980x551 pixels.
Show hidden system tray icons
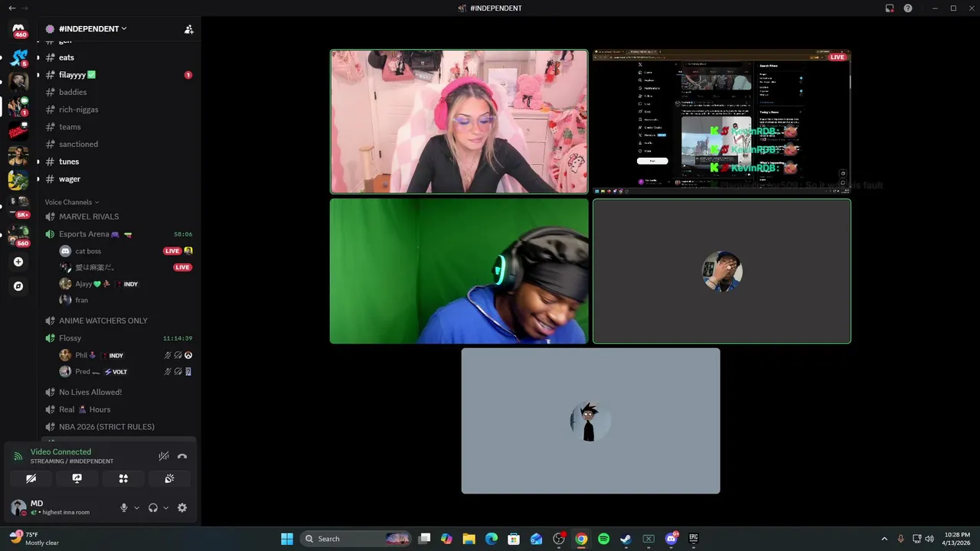pyautogui.click(x=884, y=539)
